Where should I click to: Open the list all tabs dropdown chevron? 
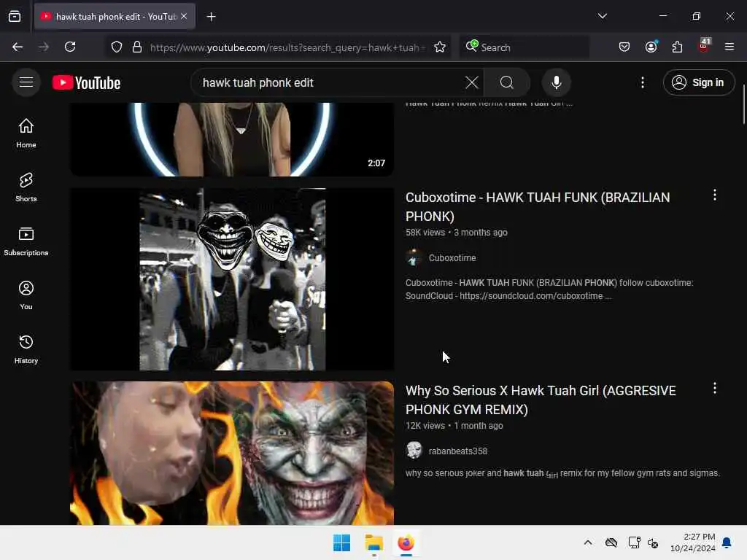pos(602,16)
